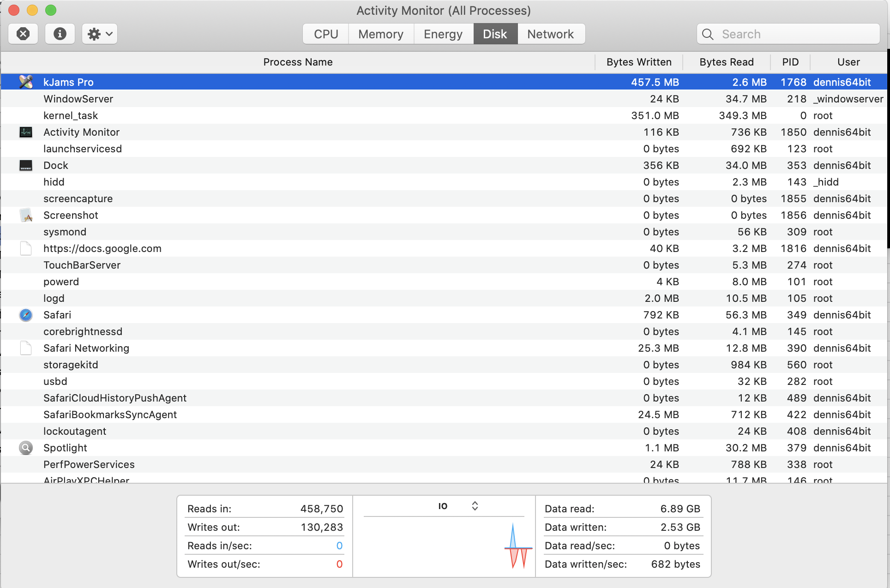Click the kJams Pro app icon

pos(26,82)
